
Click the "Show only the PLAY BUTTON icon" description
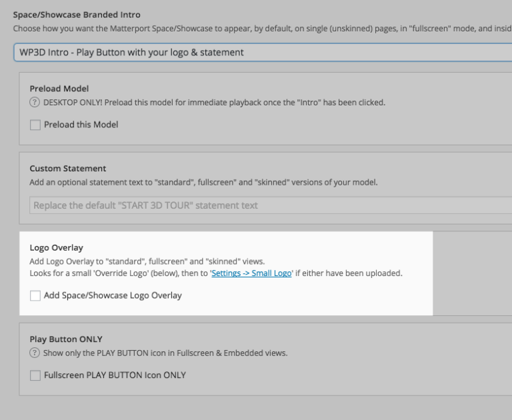click(x=165, y=353)
